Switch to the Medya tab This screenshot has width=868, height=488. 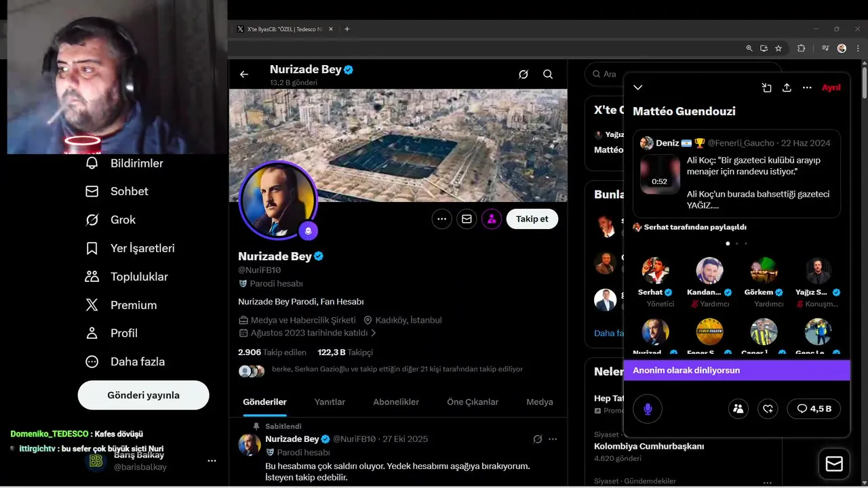[540, 402]
